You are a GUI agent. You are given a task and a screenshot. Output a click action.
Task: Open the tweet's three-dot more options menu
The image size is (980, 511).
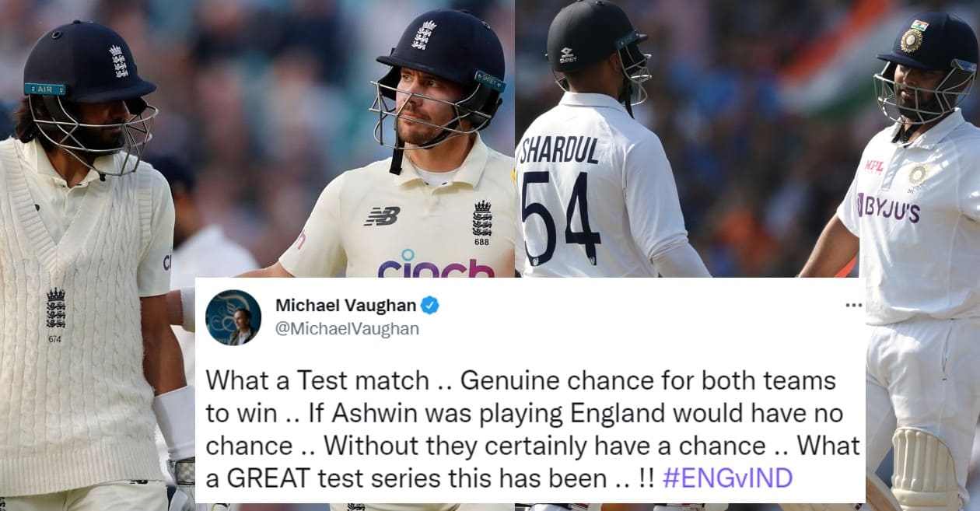[853, 306]
